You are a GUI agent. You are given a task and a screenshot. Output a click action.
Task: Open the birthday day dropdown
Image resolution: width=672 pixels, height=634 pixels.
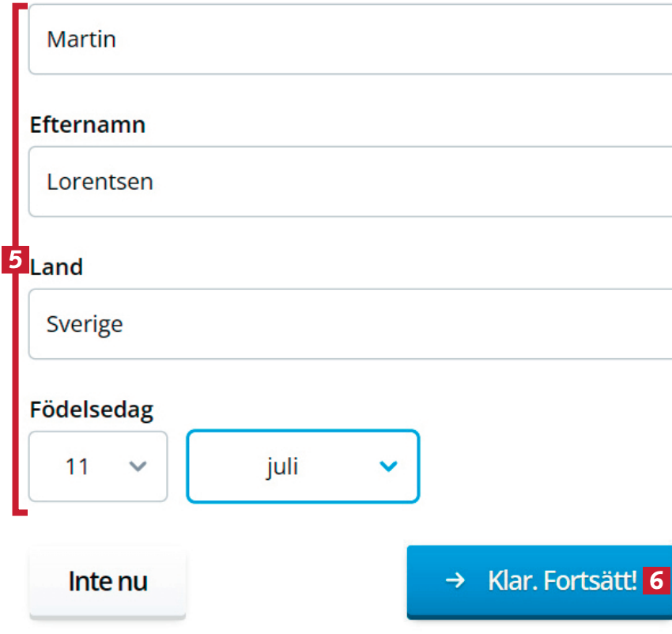98,466
